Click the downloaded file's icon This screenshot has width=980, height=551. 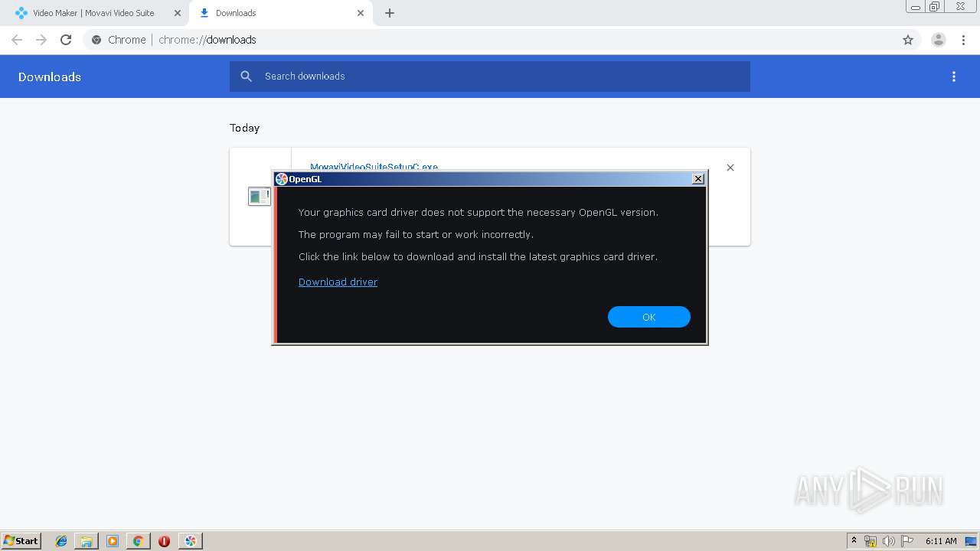coord(259,197)
